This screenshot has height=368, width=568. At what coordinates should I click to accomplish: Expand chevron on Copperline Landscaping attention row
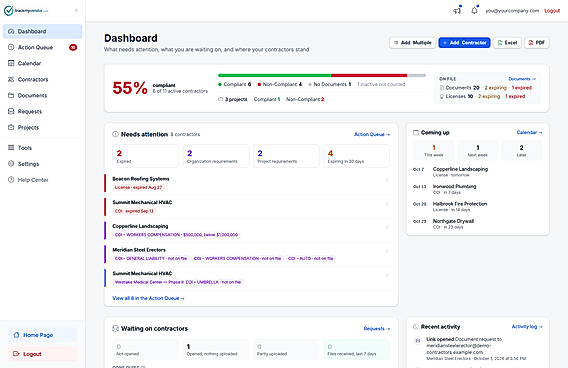point(387,227)
